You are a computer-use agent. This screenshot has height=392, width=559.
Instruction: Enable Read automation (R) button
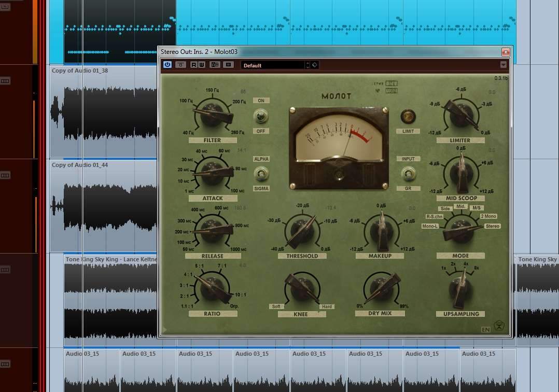193,64
